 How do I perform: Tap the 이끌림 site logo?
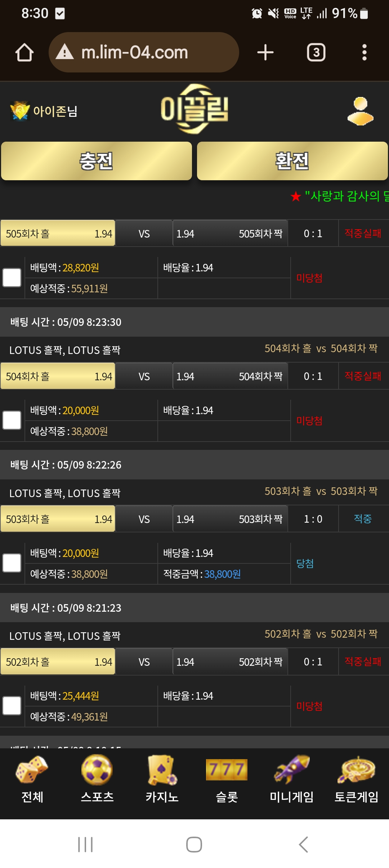coord(194,109)
